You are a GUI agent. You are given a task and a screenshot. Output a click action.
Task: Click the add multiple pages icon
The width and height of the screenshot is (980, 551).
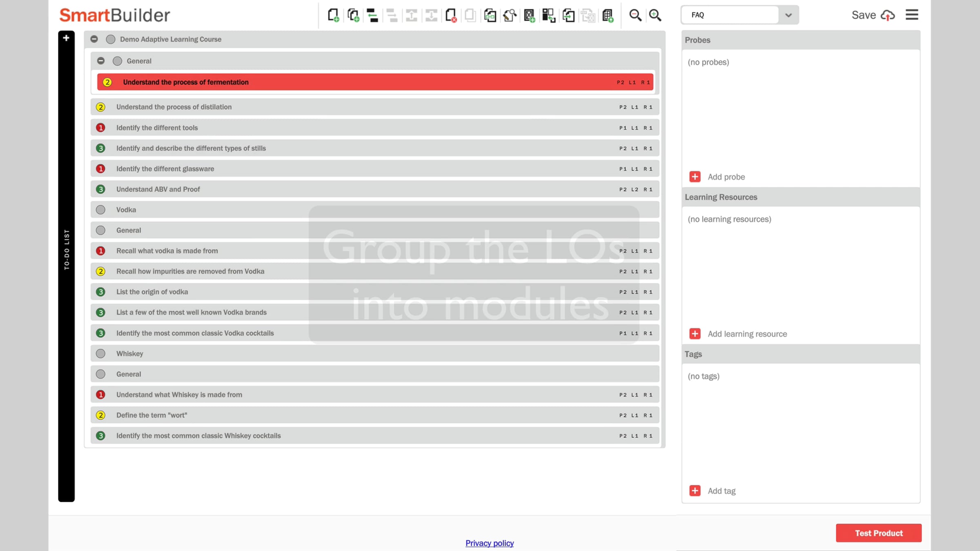click(353, 15)
